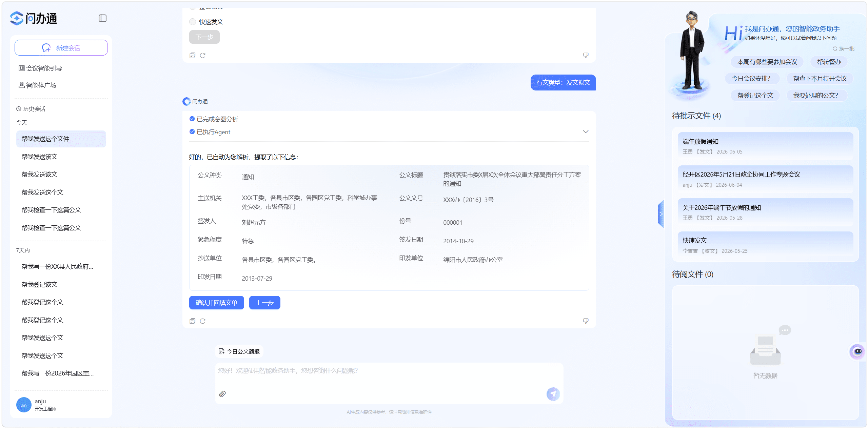Choose the 帮查下本月待开会议 suggestion
The image size is (868, 428).
coord(820,79)
